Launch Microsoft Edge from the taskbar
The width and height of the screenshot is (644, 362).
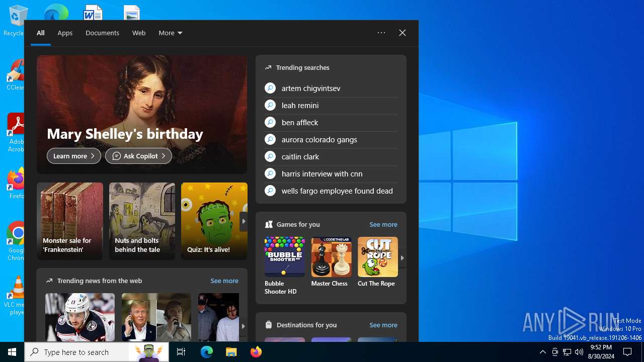pos(207,352)
